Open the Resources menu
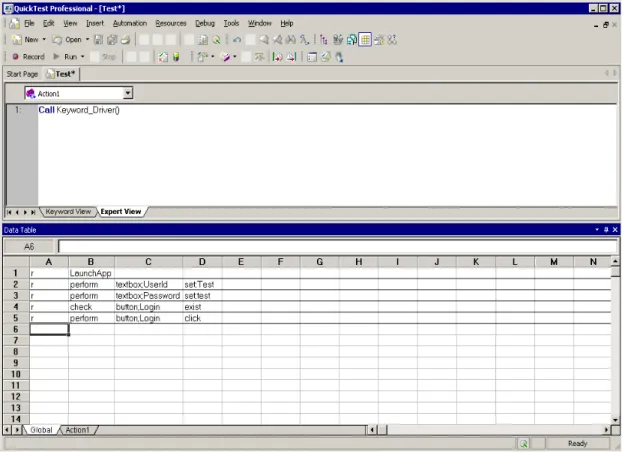 (x=171, y=23)
